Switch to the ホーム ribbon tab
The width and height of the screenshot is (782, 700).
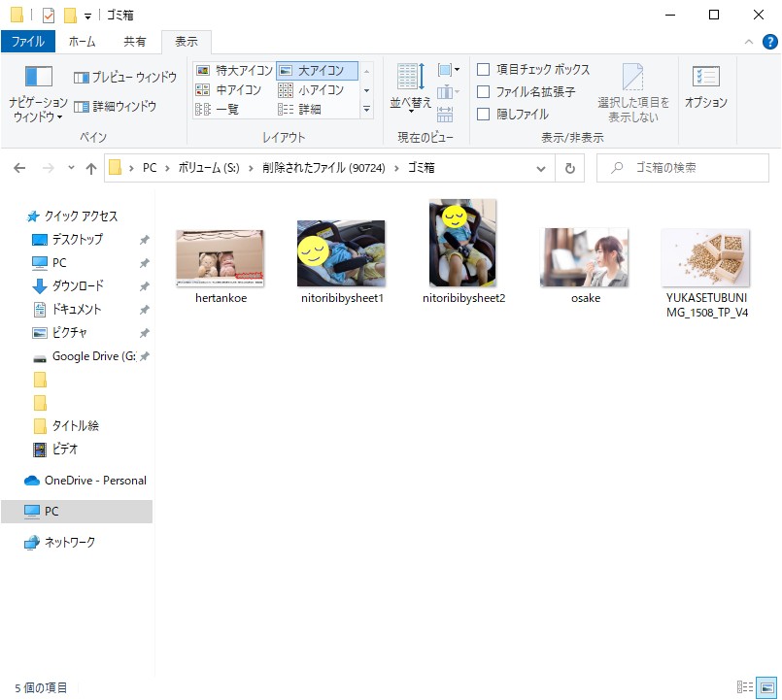(82, 42)
